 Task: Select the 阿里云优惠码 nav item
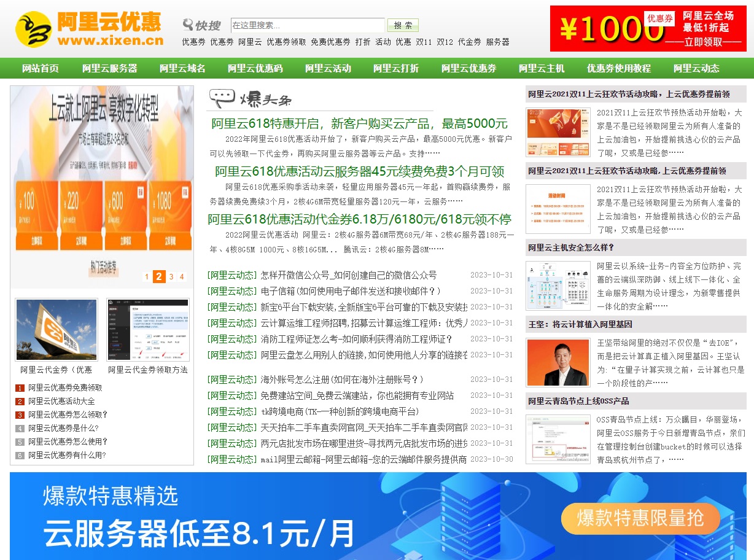[x=255, y=68]
